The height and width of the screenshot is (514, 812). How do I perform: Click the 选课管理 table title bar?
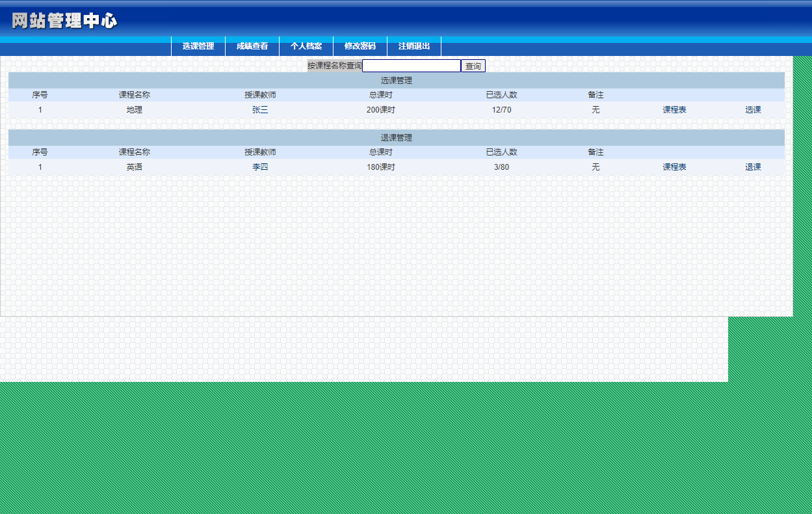(x=396, y=81)
